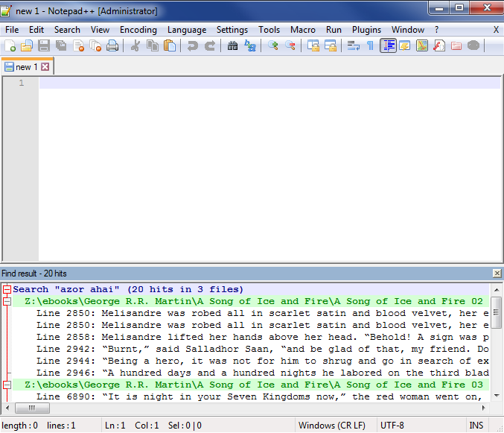This screenshot has height=433, width=504.
Task: Open the Encoding menu
Action: (138, 30)
